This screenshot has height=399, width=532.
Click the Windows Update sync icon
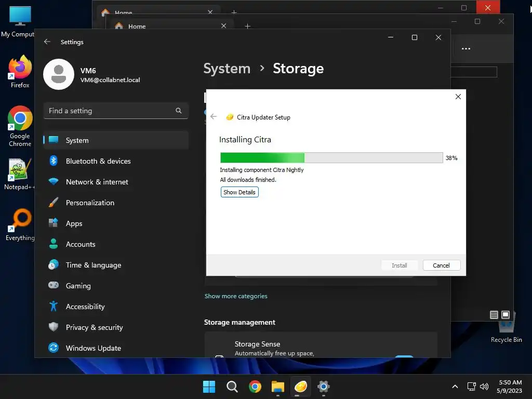(54, 348)
